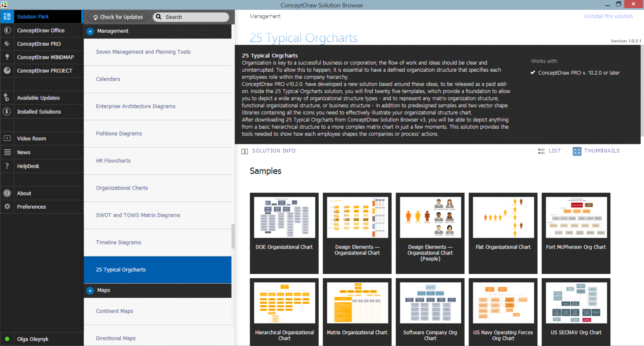
Task: Click the green user status dot
Action: pyautogui.click(x=7, y=339)
